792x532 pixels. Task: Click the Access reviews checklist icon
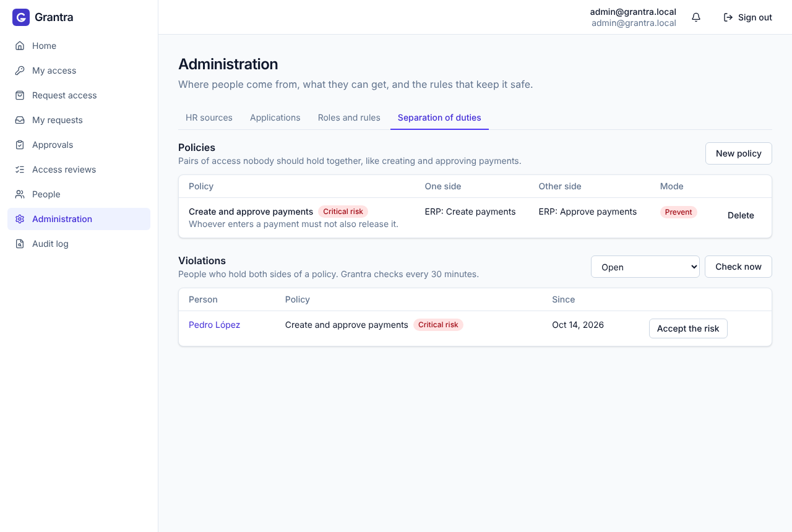pyautogui.click(x=20, y=169)
